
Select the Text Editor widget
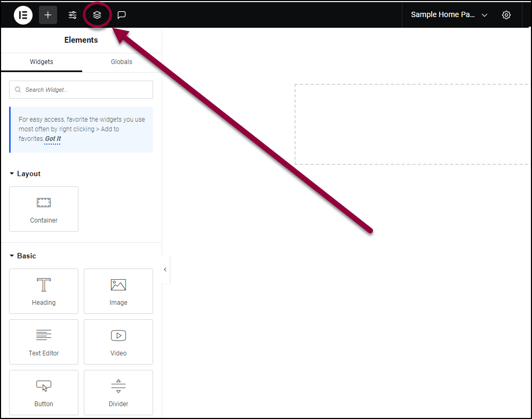pos(44,342)
